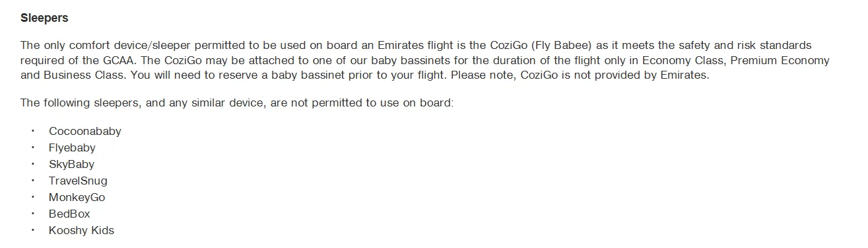Click the BedBox list entry
The image size is (868, 248).
(69, 214)
